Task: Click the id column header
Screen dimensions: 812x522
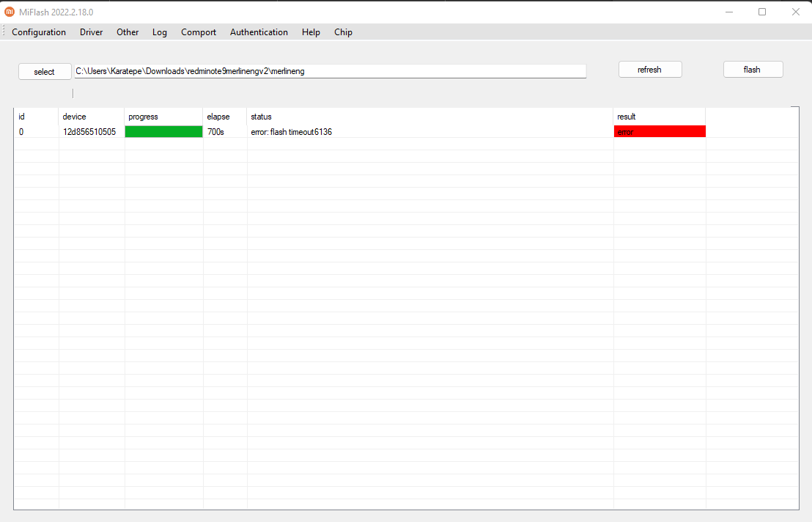Action: point(36,117)
